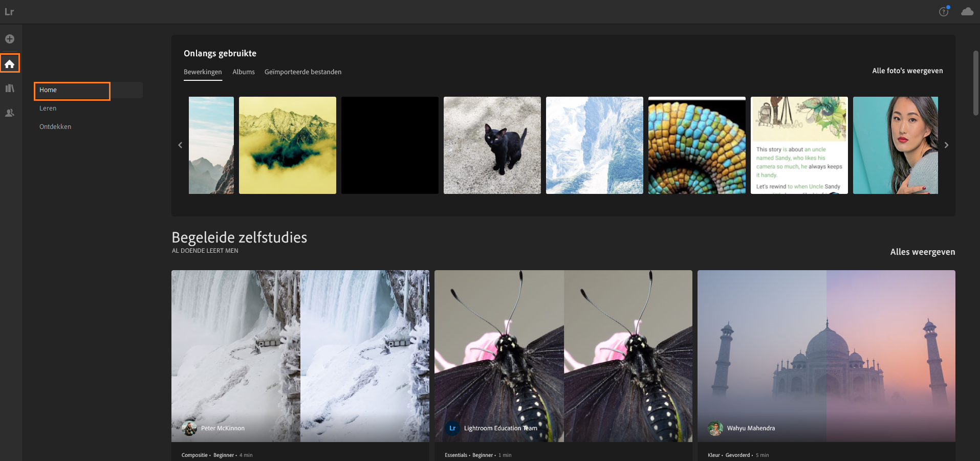Open the help question mark icon
Screen dimensions: 980x461
pos(944,12)
